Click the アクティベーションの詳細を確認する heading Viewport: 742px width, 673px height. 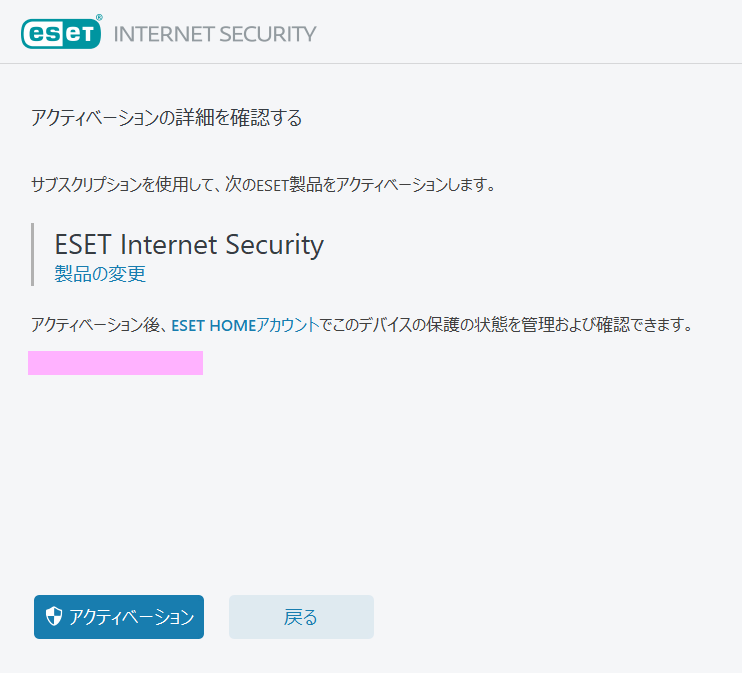click(x=166, y=117)
